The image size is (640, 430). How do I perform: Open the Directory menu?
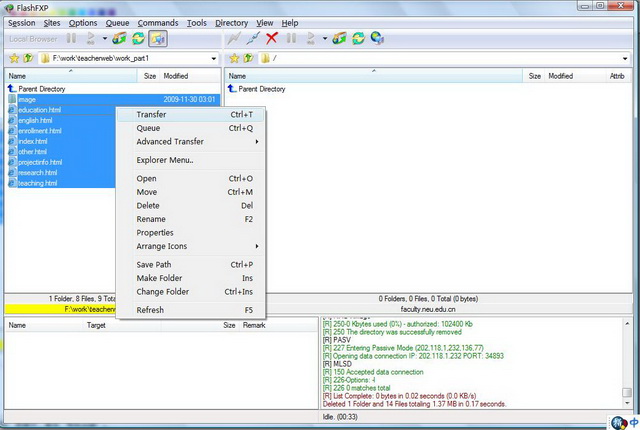[x=231, y=23]
